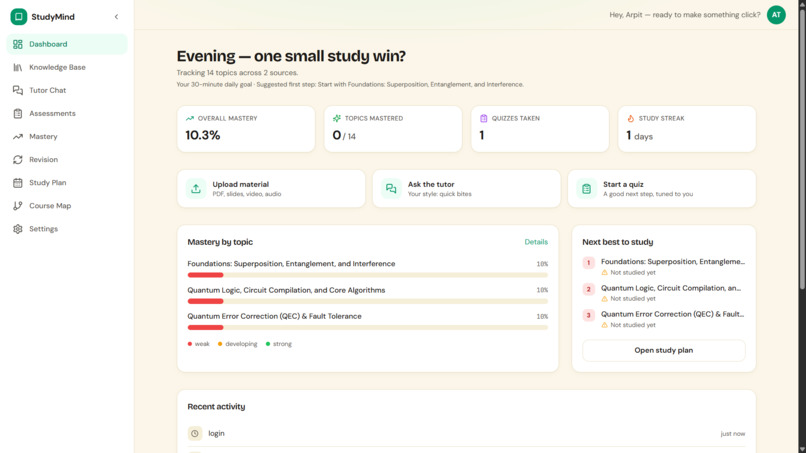806x453 pixels.
Task: Open the AT user avatar
Action: click(x=776, y=15)
